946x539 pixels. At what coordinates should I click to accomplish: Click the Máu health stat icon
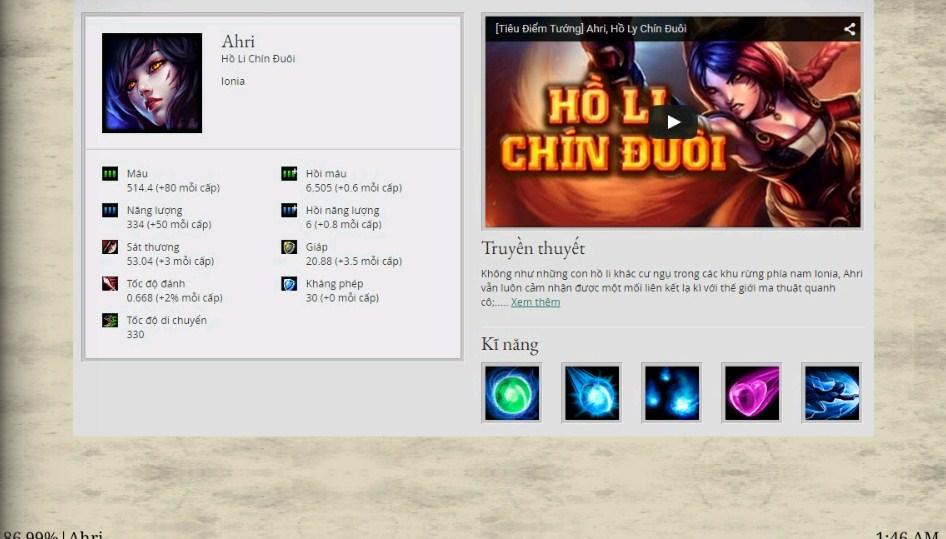pyautogui.click(x=110, y=174)
